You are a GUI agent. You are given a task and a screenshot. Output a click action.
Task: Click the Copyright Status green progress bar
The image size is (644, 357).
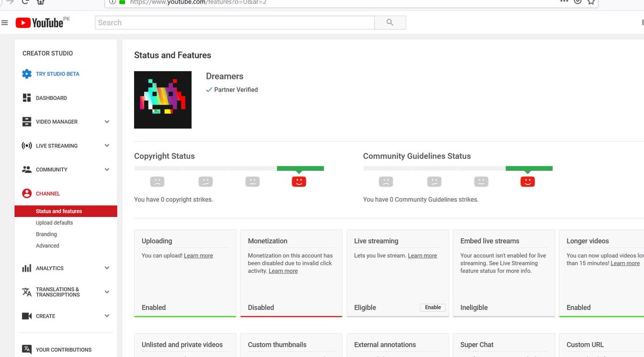pos(301,168)
